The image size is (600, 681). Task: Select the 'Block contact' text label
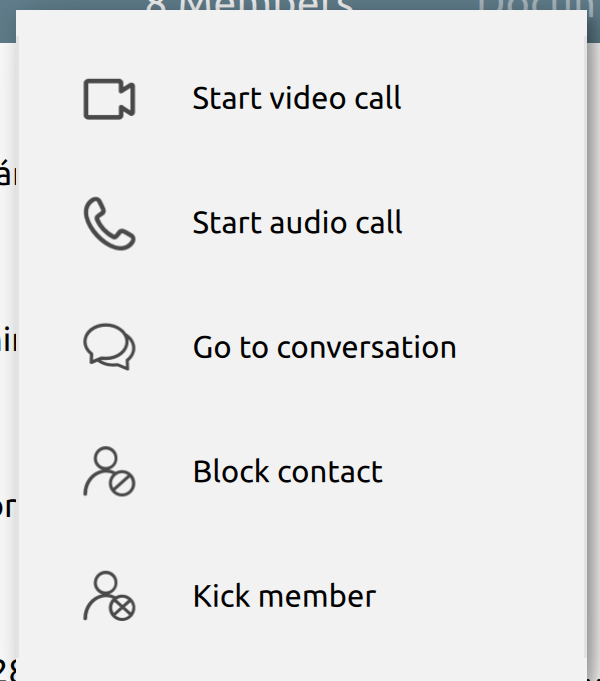pyautogui.click(x=288, y=472)
